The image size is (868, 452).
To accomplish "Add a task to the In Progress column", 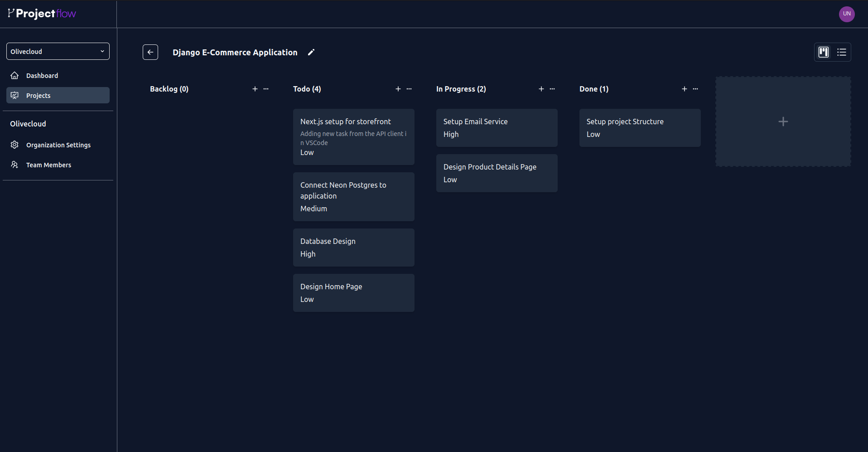I will 541,89.
